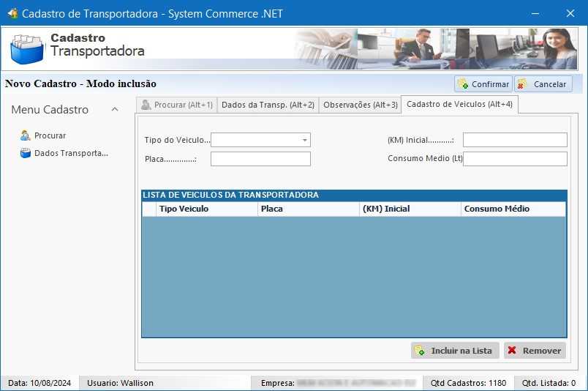Switch to Dados da Transp. tab
Screen dimensions: 588x391
point(268,105)
